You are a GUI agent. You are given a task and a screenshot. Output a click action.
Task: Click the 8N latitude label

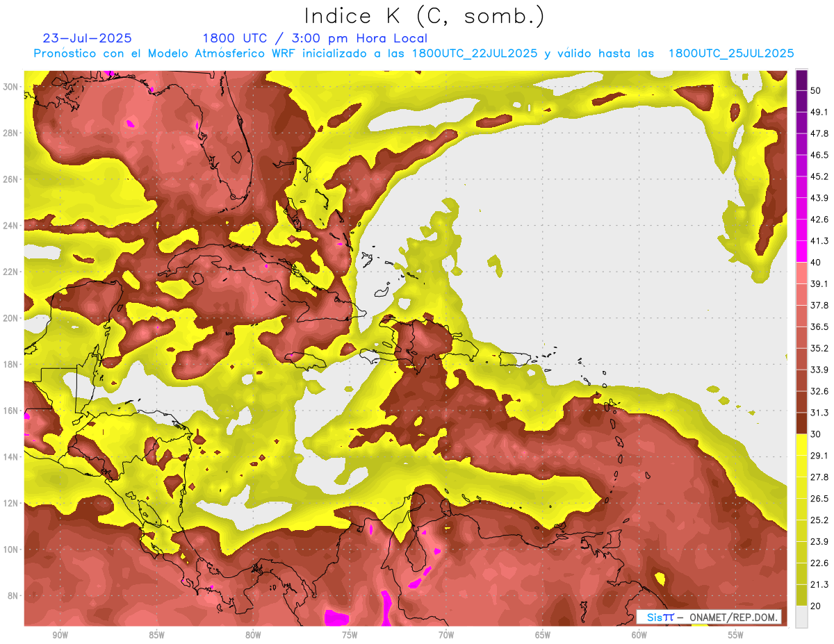tap(14, 595)
